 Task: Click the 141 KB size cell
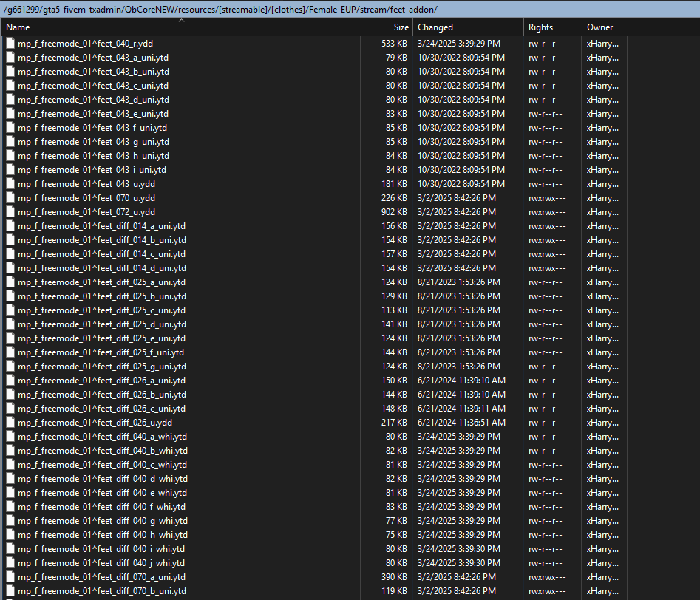pos(395,324)
